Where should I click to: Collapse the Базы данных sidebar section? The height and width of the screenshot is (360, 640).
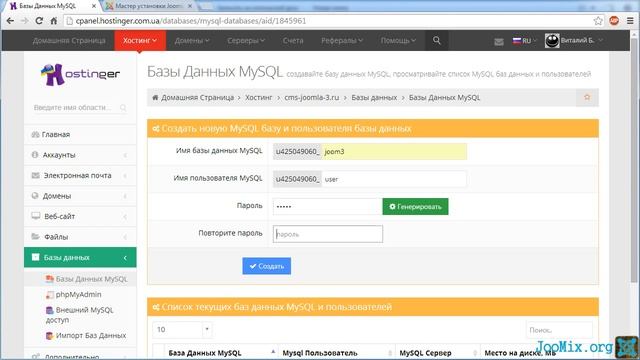click(x=80, y=257)
